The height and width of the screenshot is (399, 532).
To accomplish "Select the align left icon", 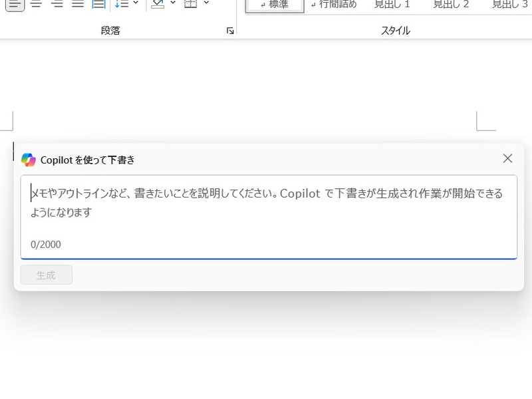I will point(15,5).
